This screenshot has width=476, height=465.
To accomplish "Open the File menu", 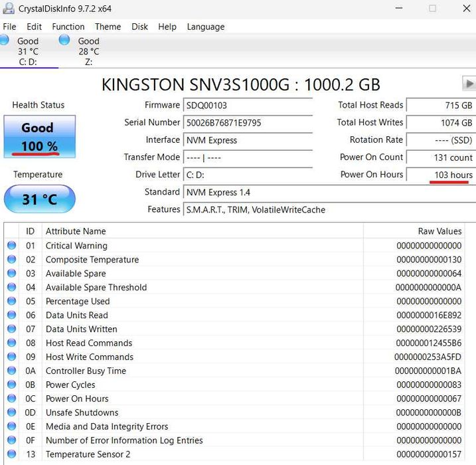I will coord(9,27).
